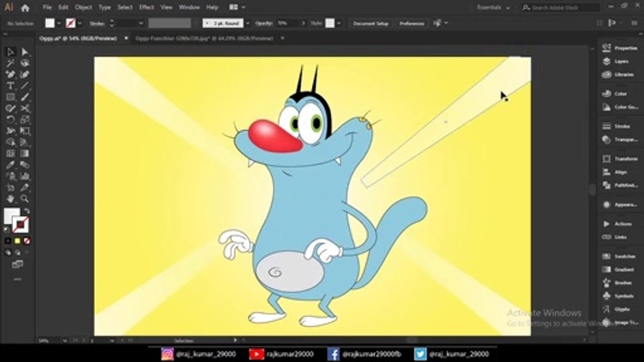Select the Magic Wand tool
The height and width of the screenshot is (362, 644).
tap(10, 63)
